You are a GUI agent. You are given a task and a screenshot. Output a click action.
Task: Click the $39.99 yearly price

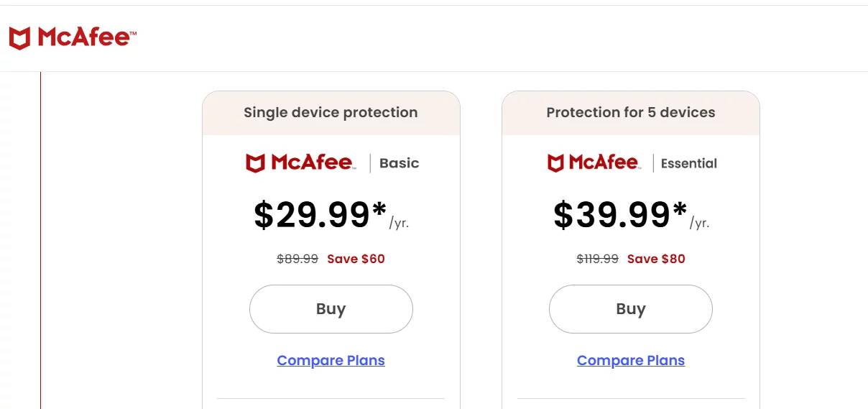tap(619, 215)
